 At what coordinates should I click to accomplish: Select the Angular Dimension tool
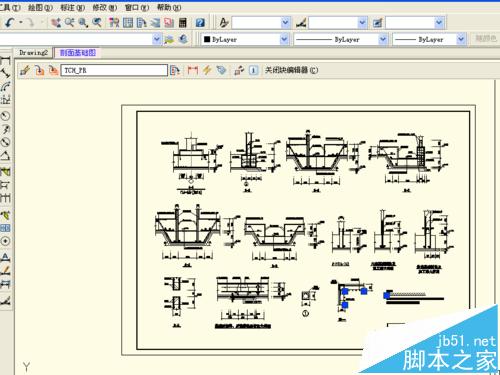pyautogui.click(x=5, y=156)
